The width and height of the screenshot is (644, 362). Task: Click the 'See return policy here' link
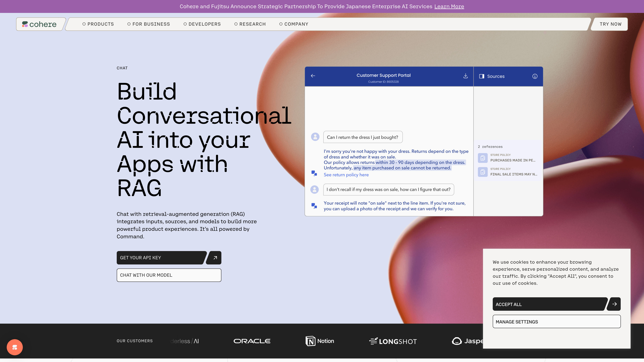click(x=346, y=175)
